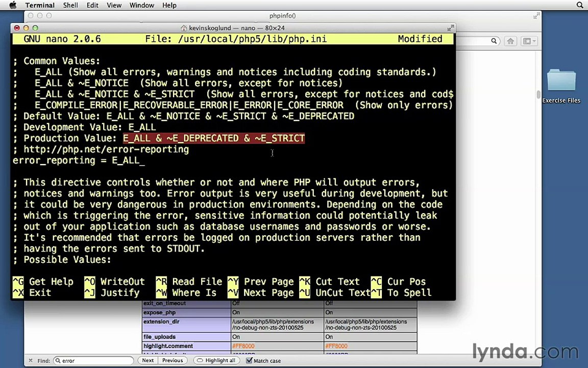The width and height of the screenshot is (588, 368).
Task: Open Spotlight search in the menu bar
Action: [580, 5]
